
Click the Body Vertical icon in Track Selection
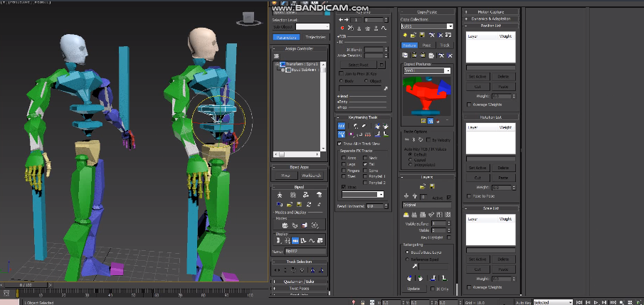(x=285, y=270)
